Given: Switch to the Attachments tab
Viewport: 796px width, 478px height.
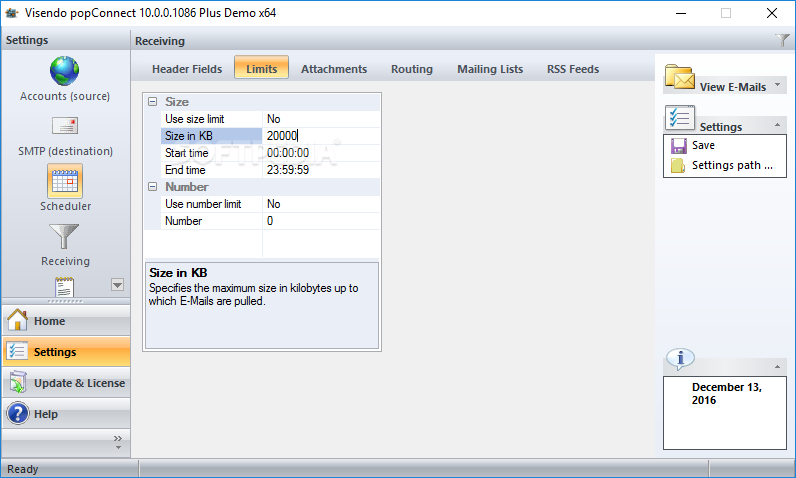Looking at the screenshot, I should [x=334, y=69].
